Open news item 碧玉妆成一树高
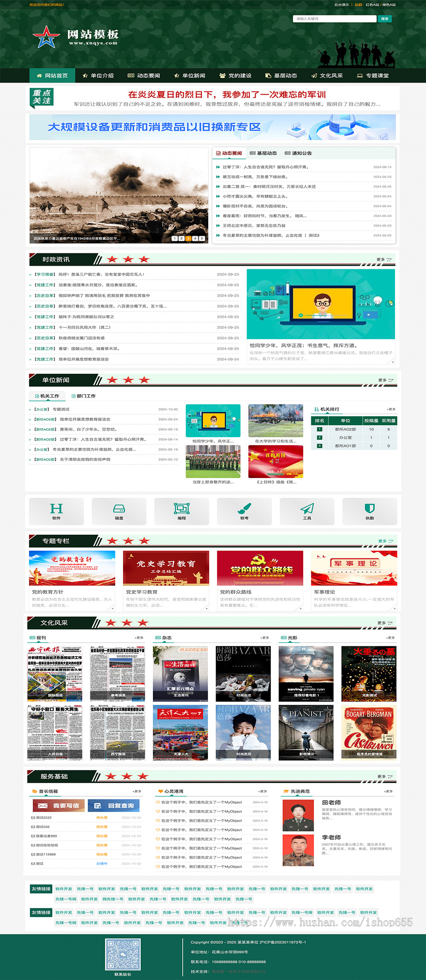The width and height of the screenshot is (426, 980). tap(255, 177)
